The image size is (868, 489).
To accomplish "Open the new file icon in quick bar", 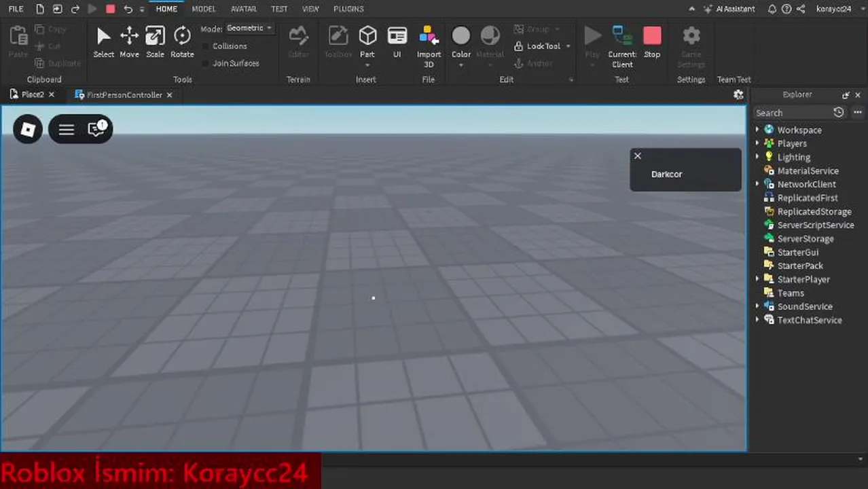I will pos(40,9).
